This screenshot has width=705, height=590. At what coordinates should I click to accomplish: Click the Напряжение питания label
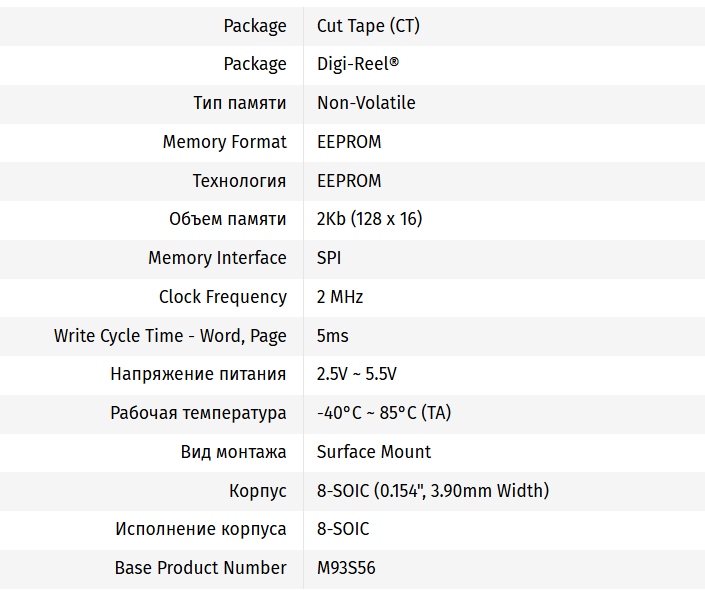[198, 374]
